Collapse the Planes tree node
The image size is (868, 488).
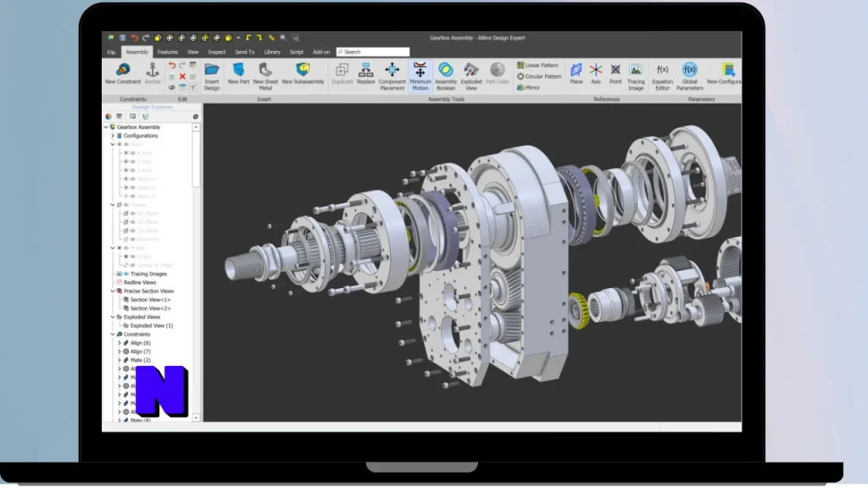[x=113, y=205]
